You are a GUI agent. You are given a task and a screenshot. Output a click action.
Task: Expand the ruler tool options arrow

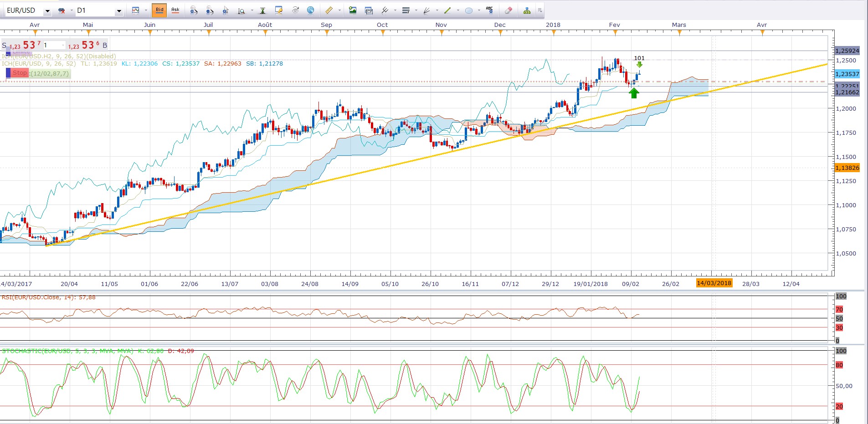tap(339, 10)
